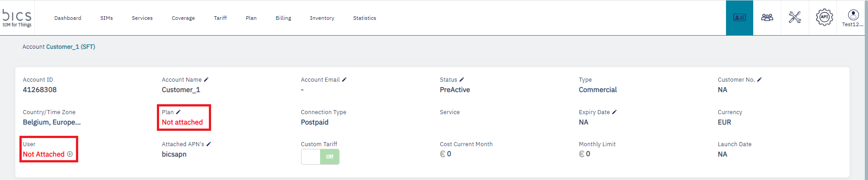This screenshot has width=868, height=180.
Task: Open the account card icon
Action: point(740,18)
